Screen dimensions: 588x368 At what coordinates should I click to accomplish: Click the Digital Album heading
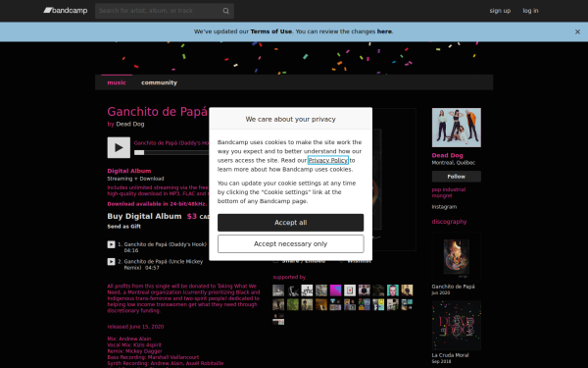(x=129, y=171)
